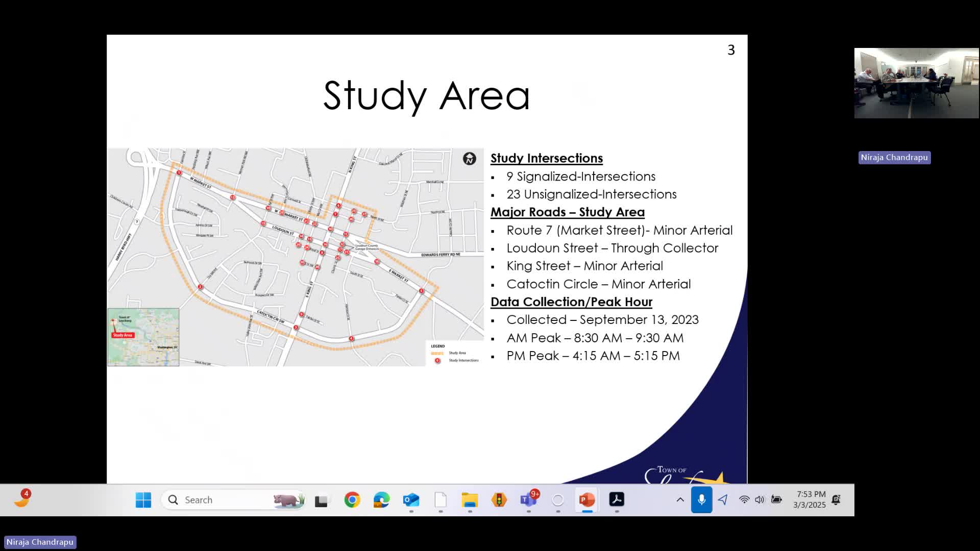Launch Google Chrome from the taskbar
This screenshot has width=980, height=551.
point(352,500)
